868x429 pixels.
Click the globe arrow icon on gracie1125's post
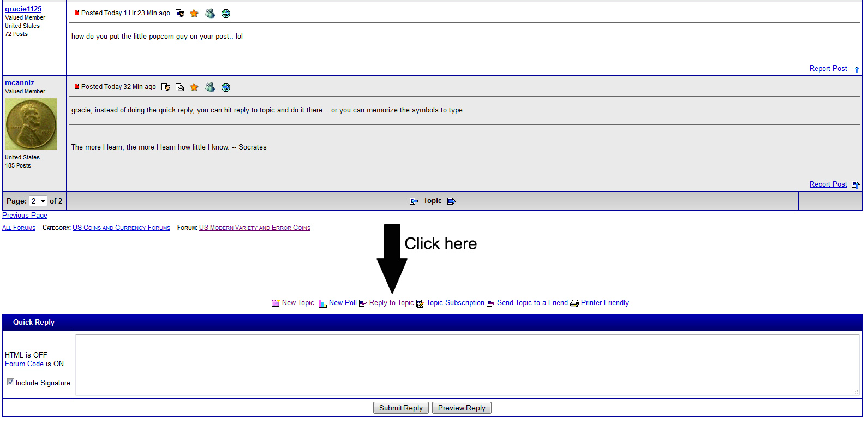(x=226, y=13)
